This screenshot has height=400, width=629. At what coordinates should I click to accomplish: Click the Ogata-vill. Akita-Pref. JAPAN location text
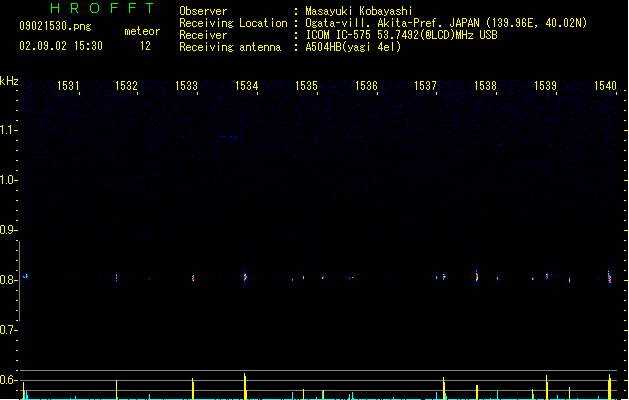point(446,23)
